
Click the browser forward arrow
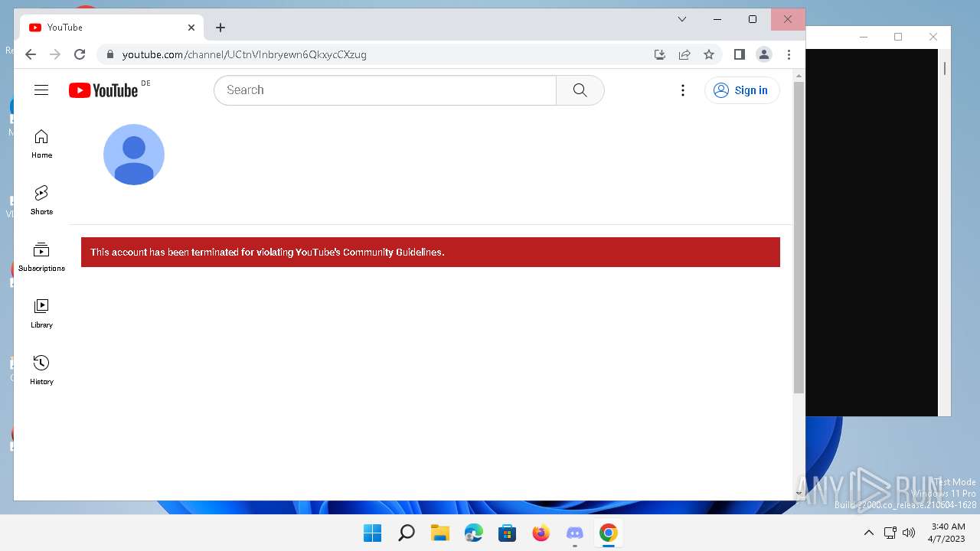(x=55, y=54)
